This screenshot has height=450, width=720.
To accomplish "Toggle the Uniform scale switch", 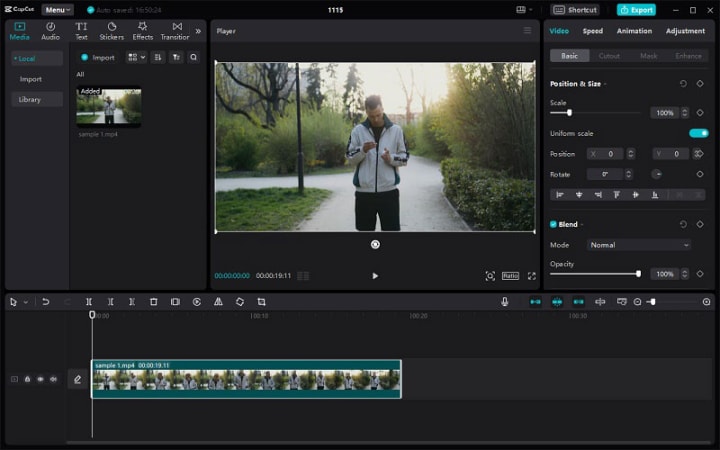I will coord(698,133).
